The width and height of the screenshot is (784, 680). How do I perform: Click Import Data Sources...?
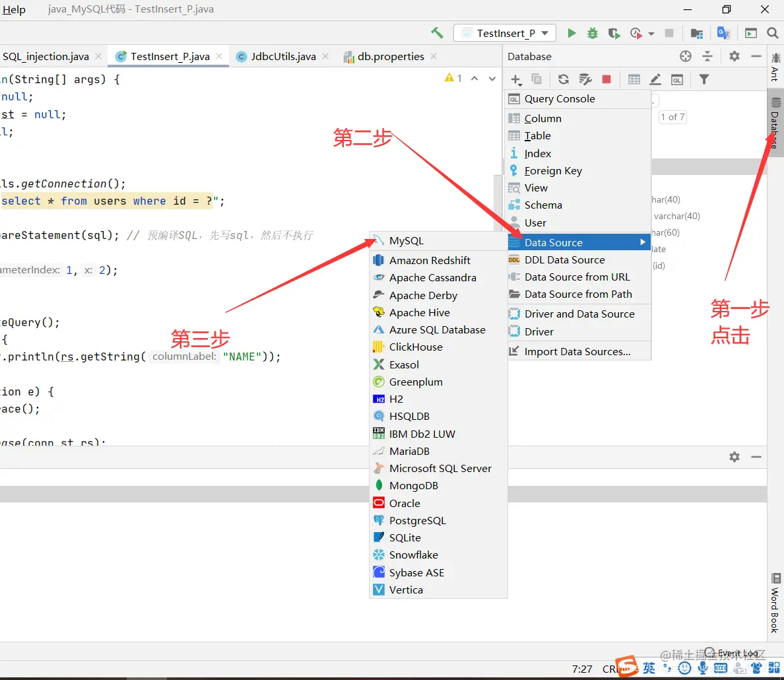coord(579,352)
